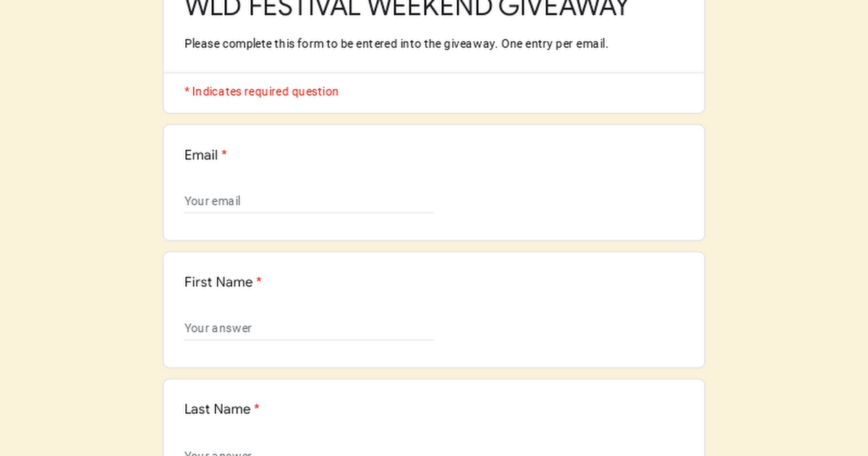
Task: Click the red asterisk beside First Name
Action: click(259, 282)
